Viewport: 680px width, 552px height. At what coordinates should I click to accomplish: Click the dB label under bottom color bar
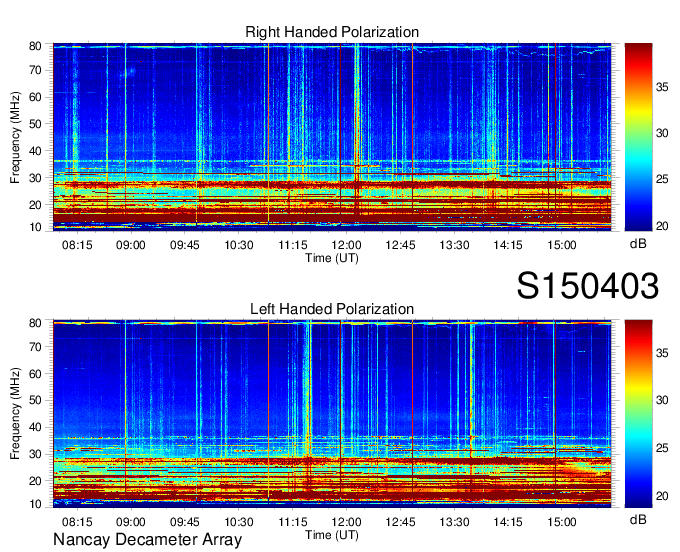tap(638, 520)
